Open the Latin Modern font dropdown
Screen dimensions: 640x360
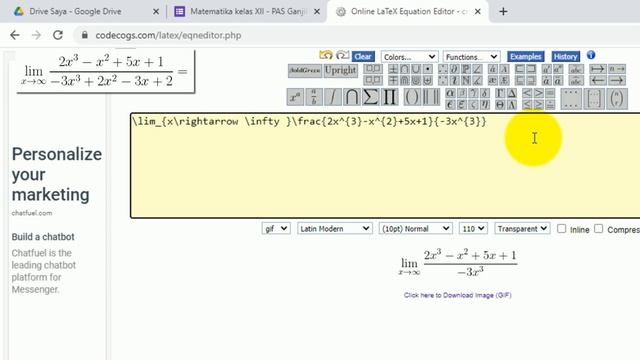click(x=334, y=229)
